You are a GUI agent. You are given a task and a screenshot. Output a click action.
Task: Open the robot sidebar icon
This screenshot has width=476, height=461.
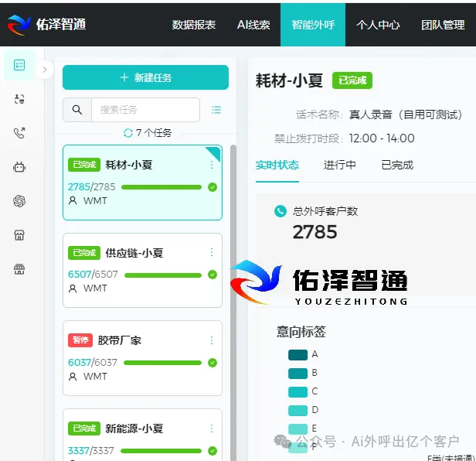[19, 167]
